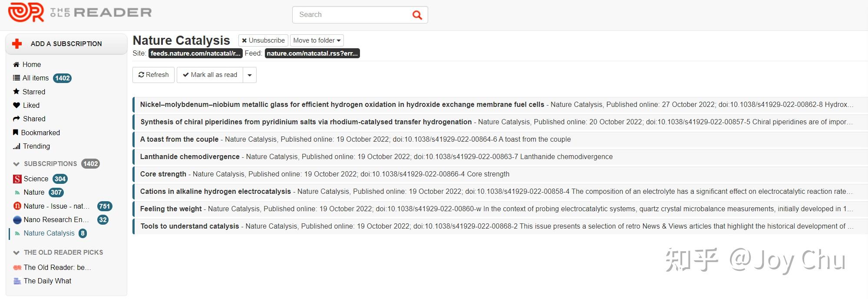Click Mark all as read
This screenshot has width=868, height=299.
[x=210, y=75]
